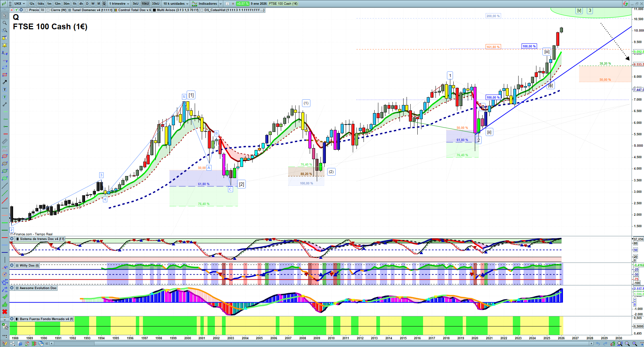The width and height of the screenshot is (644, 347).
Task: Click the 4h timeframe button
Action: pos(81,4)
